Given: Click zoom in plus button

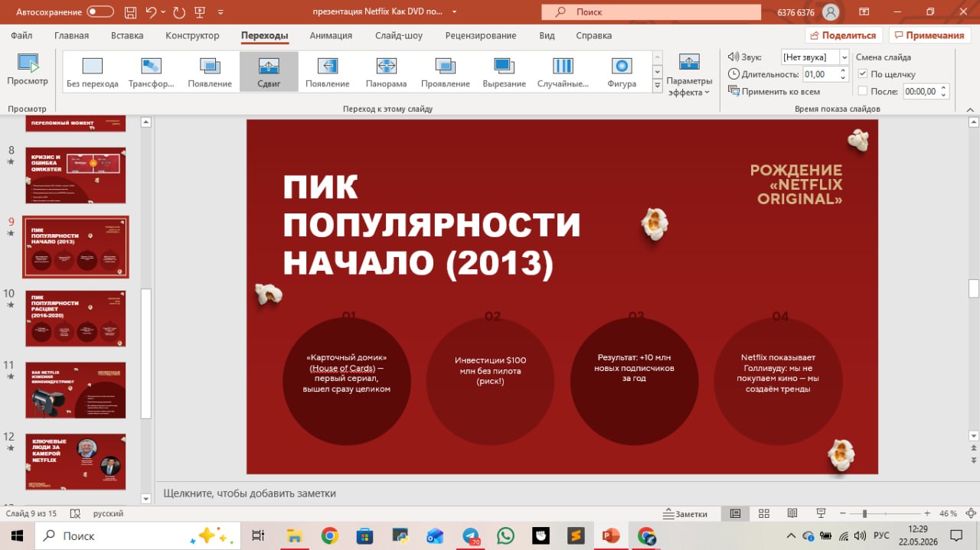Looking at the screenshot, I should coord(927,514).
